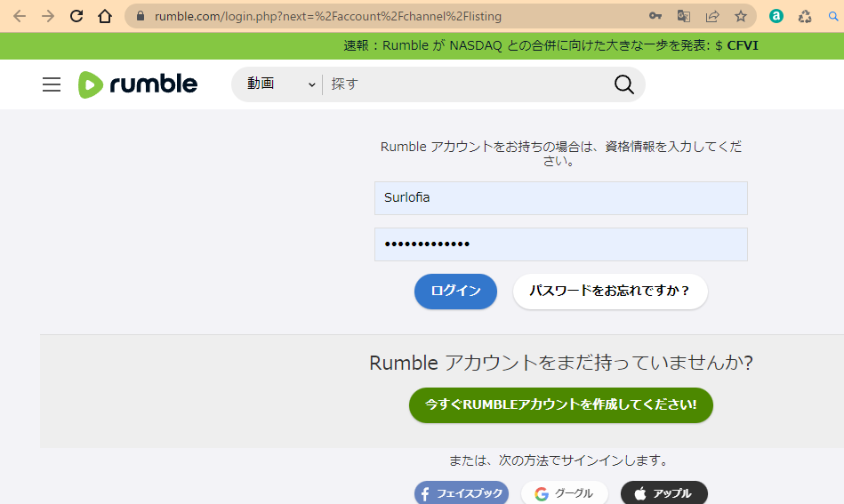This screenshot has height=504, width=844.
Task: Open the recycle arrows extension icon
Action: (x=805, y=17)
